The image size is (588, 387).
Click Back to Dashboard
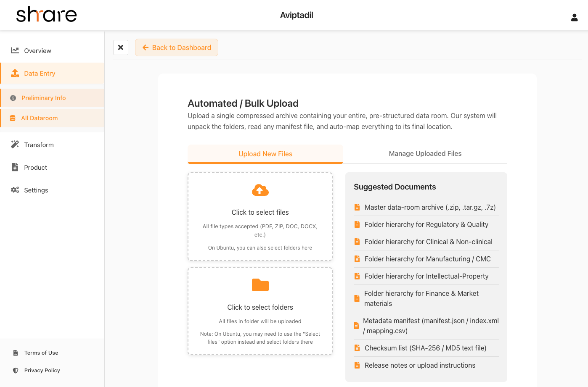pos(176,47)
